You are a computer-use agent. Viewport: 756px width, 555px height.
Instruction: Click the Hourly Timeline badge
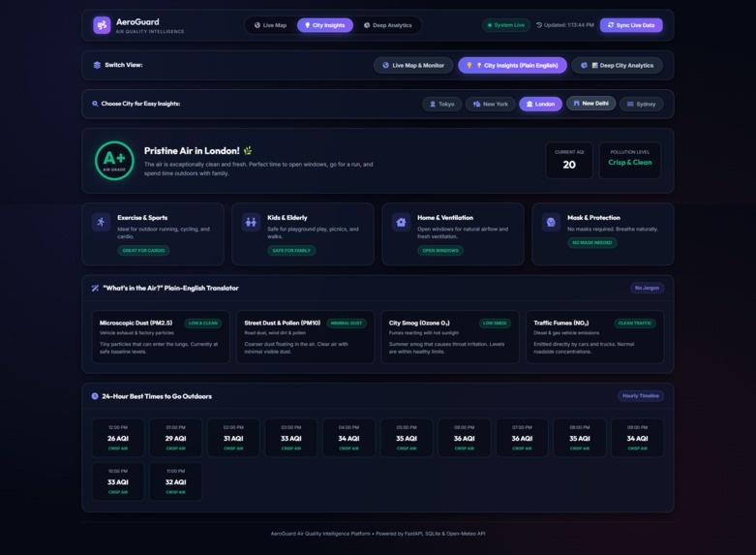click(640, 396)
